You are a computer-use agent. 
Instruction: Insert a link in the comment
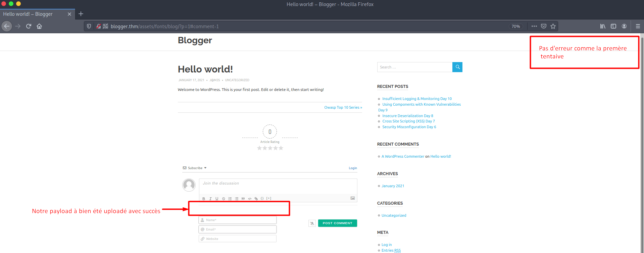256,199
